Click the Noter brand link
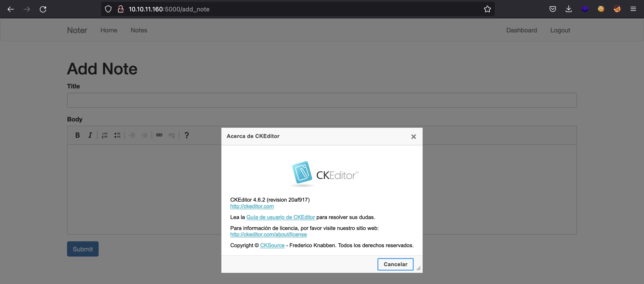Screen dimensions: 644x284 tap(77, 30)
